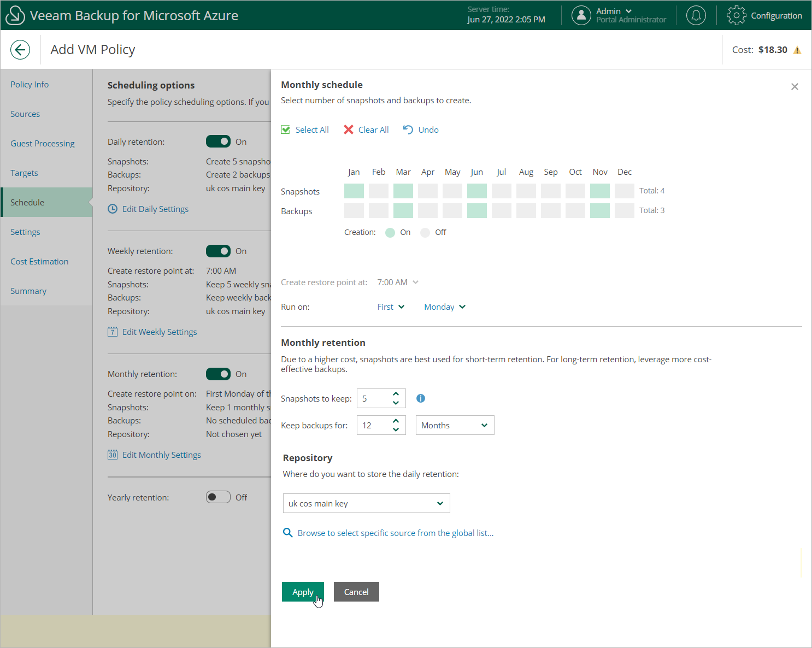This screenshot has width=812, height=648.
Task: Open Configuration gear icon
Action: (x=736, y=15)
